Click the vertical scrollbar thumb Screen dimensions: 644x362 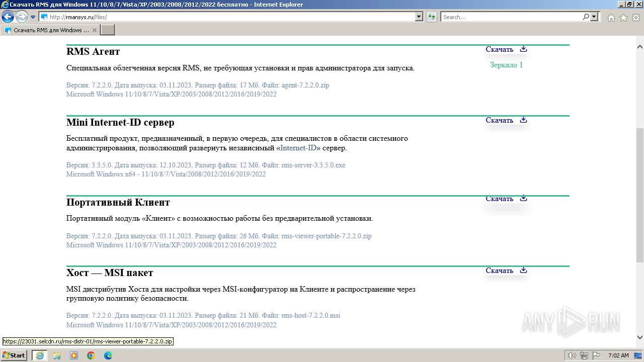pyautogui.click(x=640, y=195)
